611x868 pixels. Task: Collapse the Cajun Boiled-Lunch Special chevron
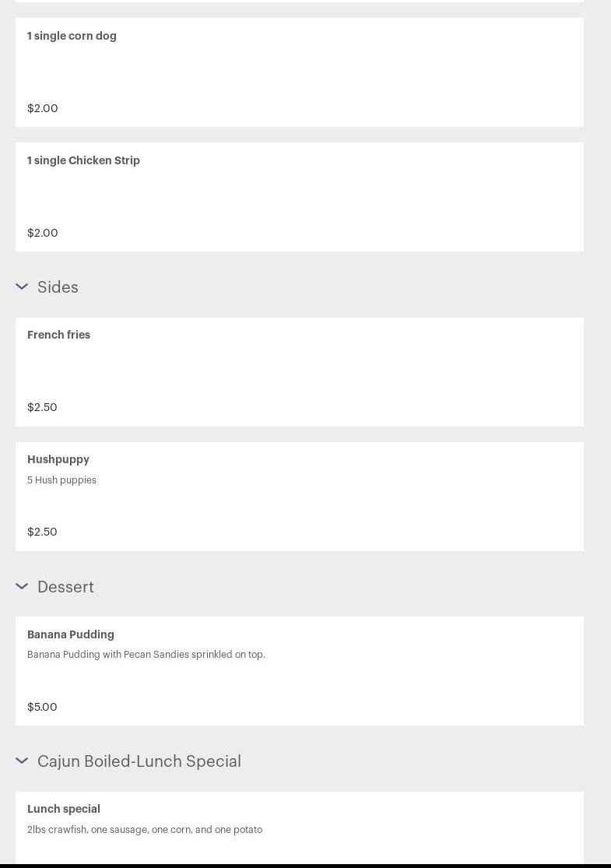coord(22,761)
